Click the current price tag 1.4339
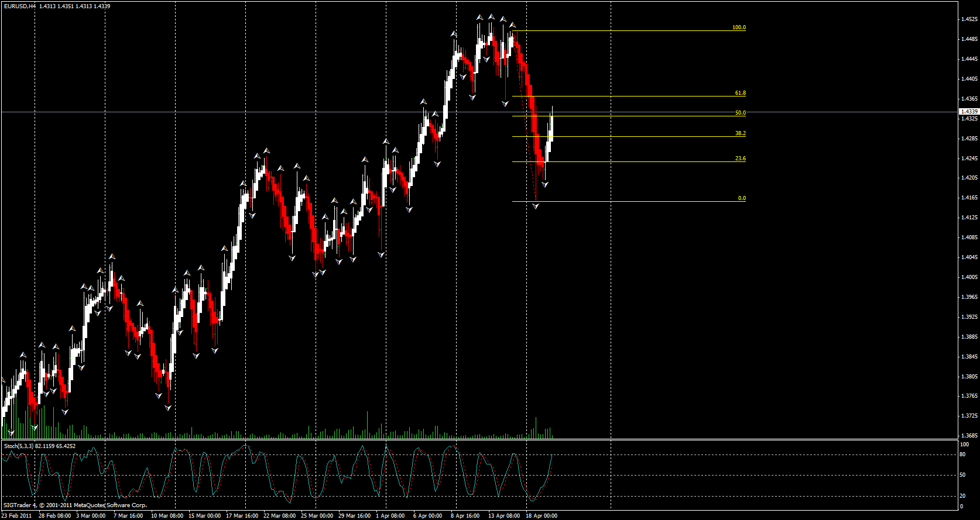The height and width of the screenshot is (520, 980). click(x=969, y=111)
